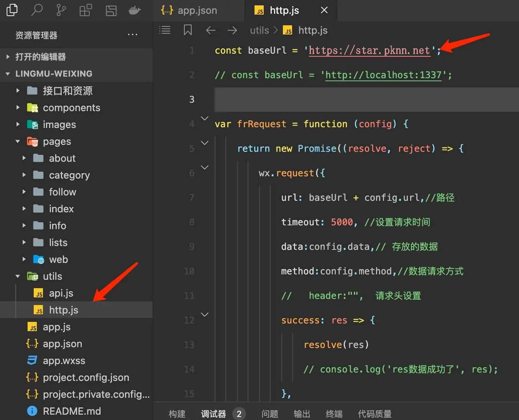519x420 pixels.
Task: Click the 5000 timeout value
Action: pyautogui.click(x=342, y=222)
